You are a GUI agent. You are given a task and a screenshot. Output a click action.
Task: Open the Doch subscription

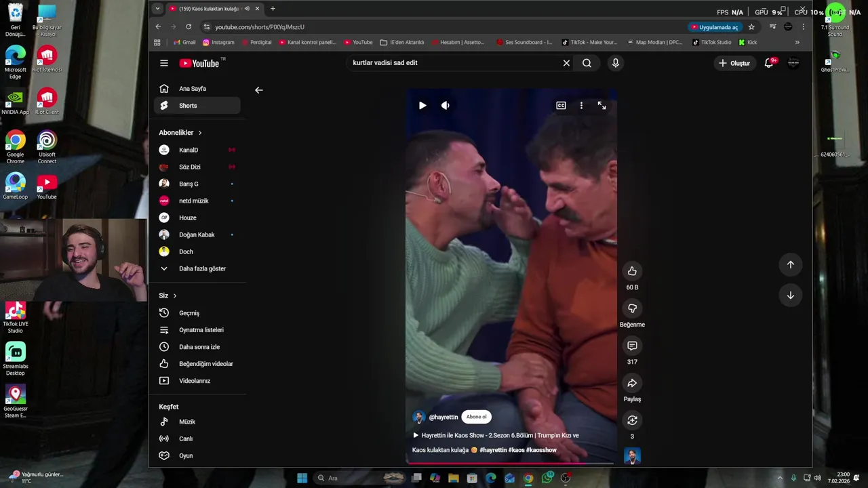(x=197, y=251)
